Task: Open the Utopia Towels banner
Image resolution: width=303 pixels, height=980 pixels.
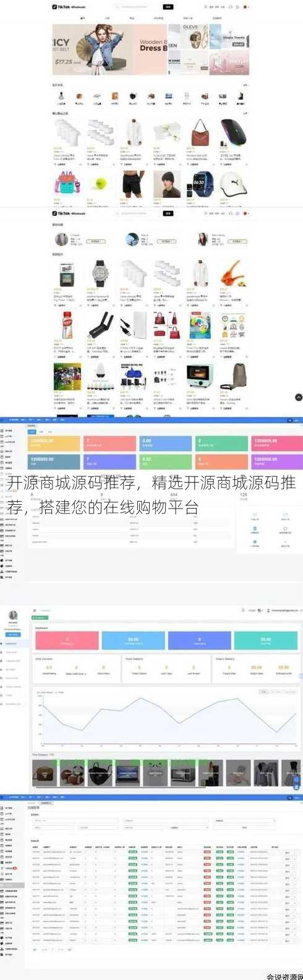Action: pyautogui.click(x=229, y=37)
